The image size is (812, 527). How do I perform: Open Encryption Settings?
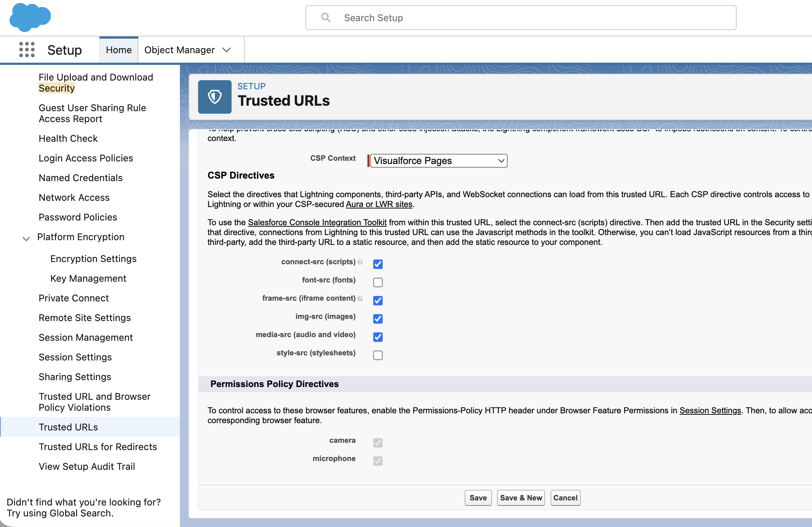[x=94, y=259]
